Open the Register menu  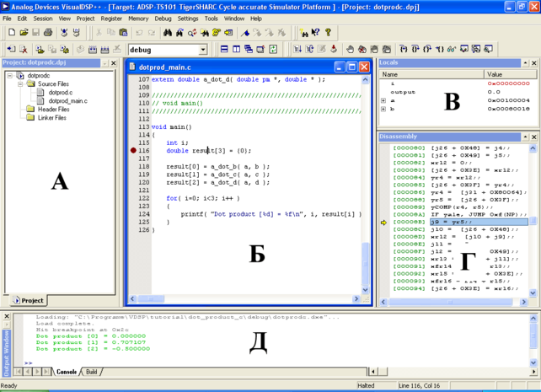111,18
